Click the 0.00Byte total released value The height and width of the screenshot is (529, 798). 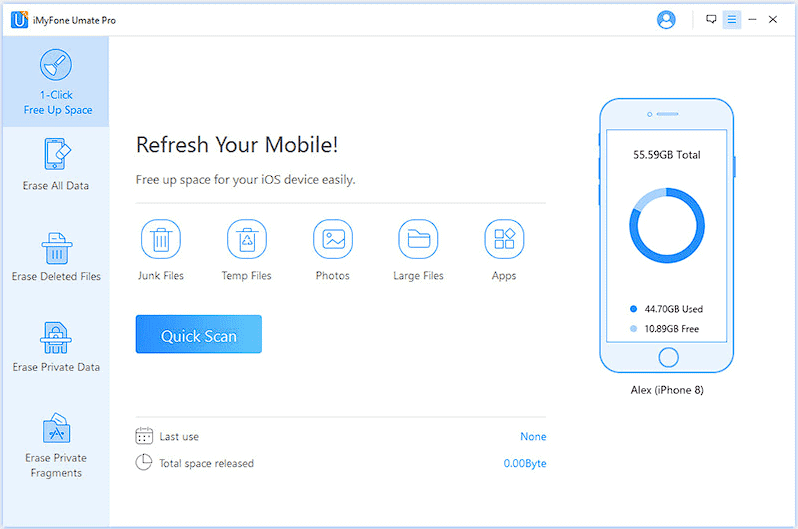click(x=525, y=463)
